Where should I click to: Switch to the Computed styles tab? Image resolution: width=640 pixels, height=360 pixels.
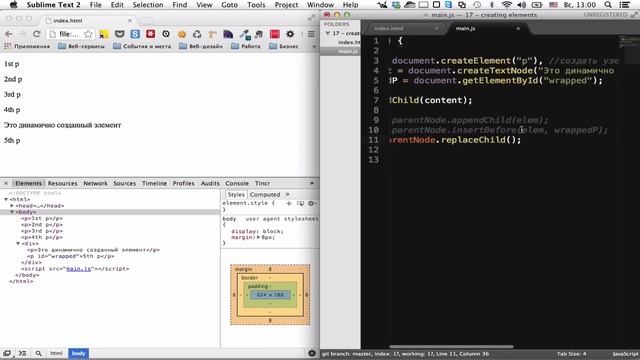point(265,195)
